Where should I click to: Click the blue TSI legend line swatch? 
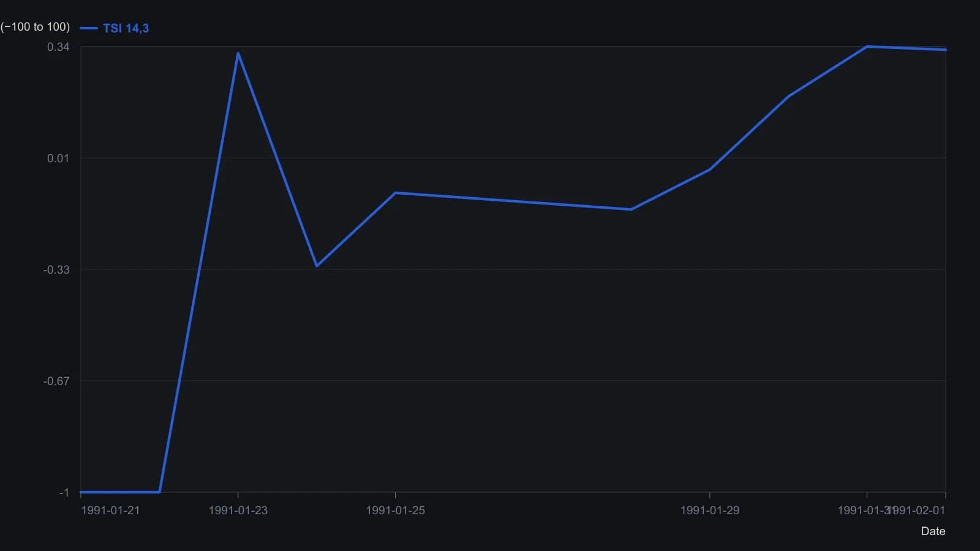coord(89,28)
